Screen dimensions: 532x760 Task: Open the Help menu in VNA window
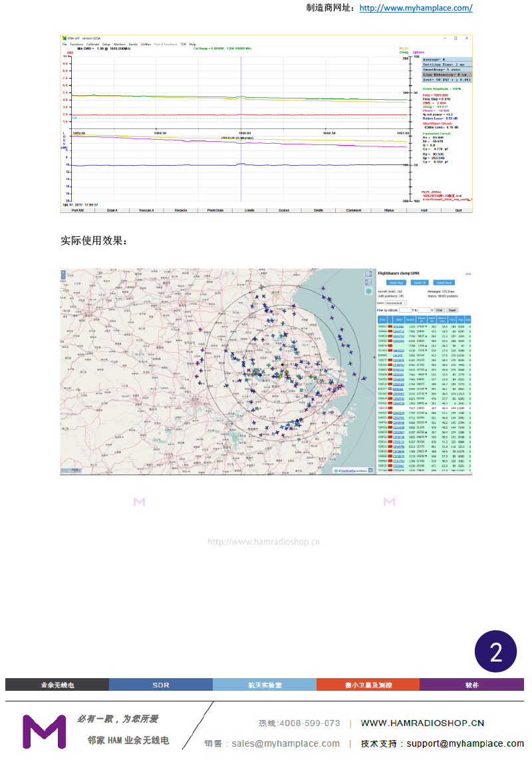193,44
